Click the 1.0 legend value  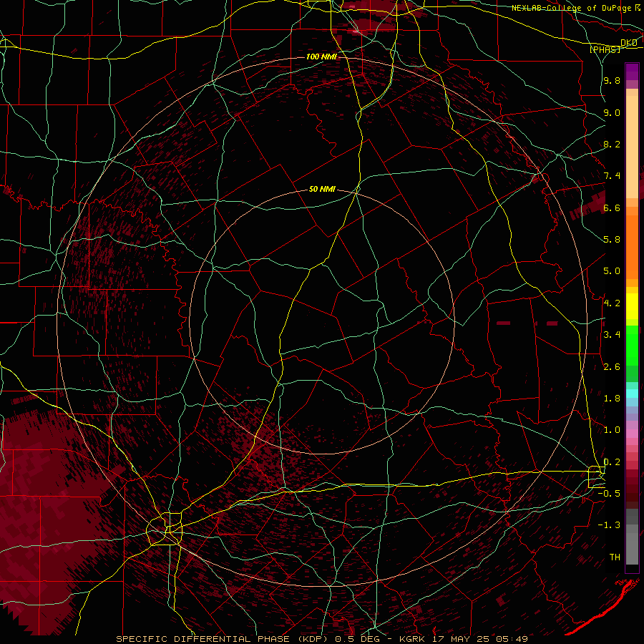point(612,430)
